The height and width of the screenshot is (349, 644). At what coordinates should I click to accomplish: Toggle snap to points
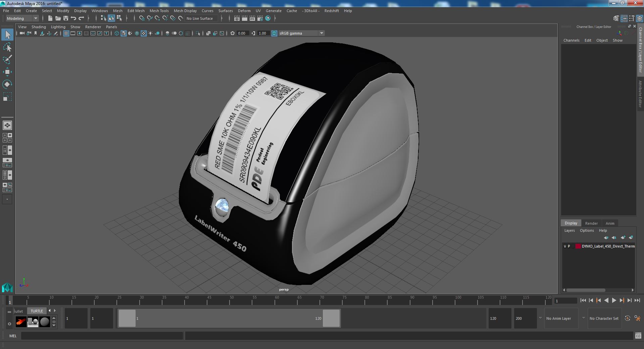tap(157, 18)
